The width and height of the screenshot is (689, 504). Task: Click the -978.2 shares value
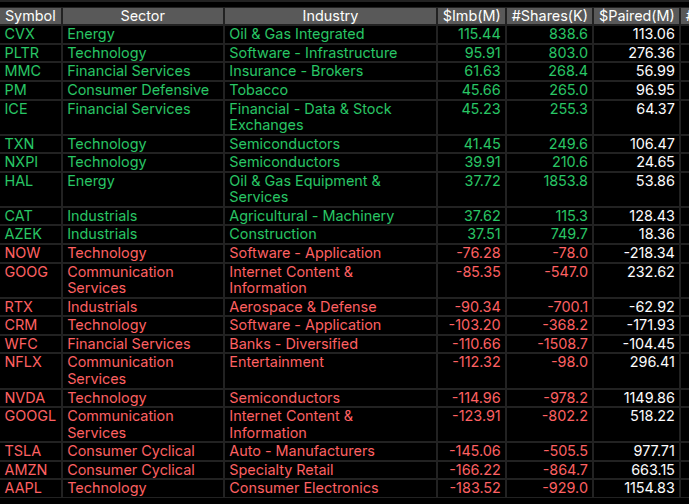click(x=566, y=398)
